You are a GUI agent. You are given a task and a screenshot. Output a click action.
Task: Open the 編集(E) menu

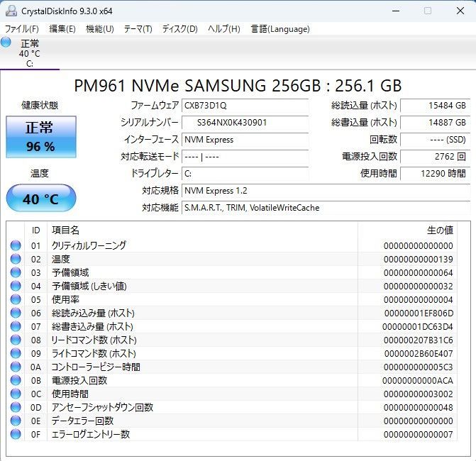62,29
